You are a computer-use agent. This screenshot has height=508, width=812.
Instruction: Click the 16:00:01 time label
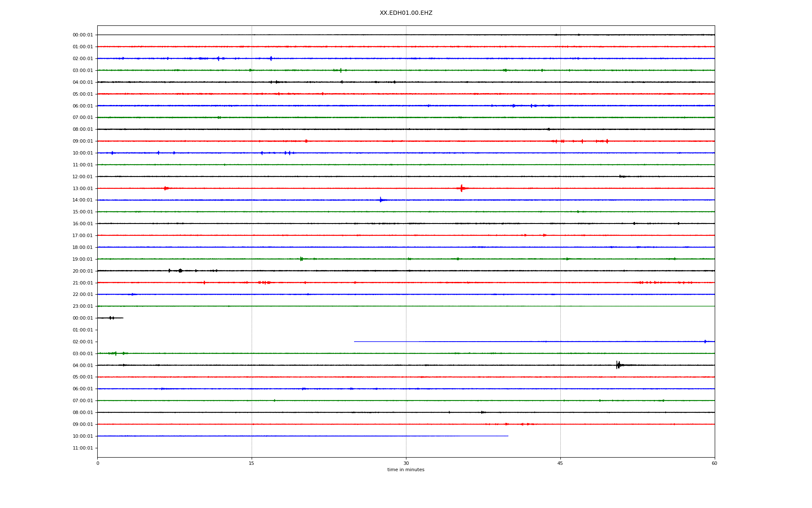(82, 224)
